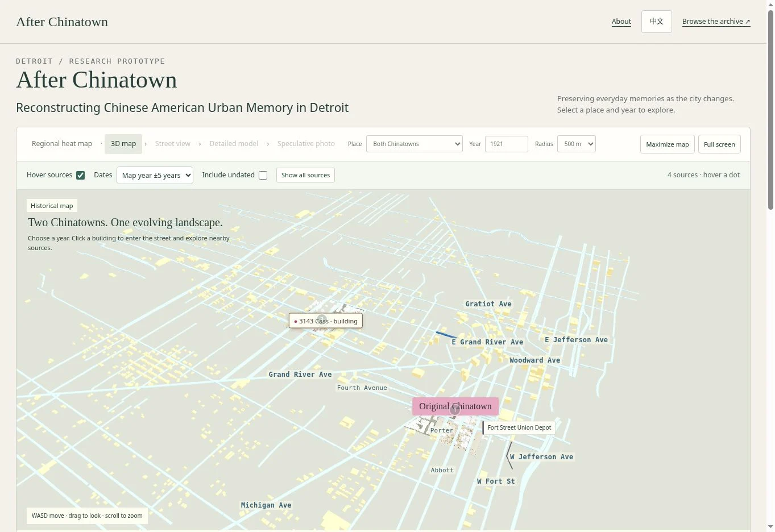
Task: Click the Porter street label
Action: (442, 430)
